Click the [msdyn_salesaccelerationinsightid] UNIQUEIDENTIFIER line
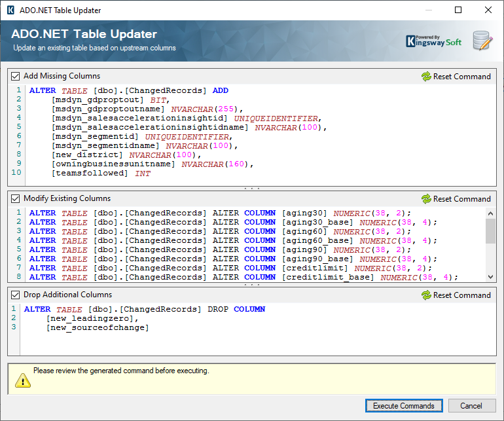Image resolution: width=504 pixels, height=421 pixels. pyautogui.click(x=187, y=119)
